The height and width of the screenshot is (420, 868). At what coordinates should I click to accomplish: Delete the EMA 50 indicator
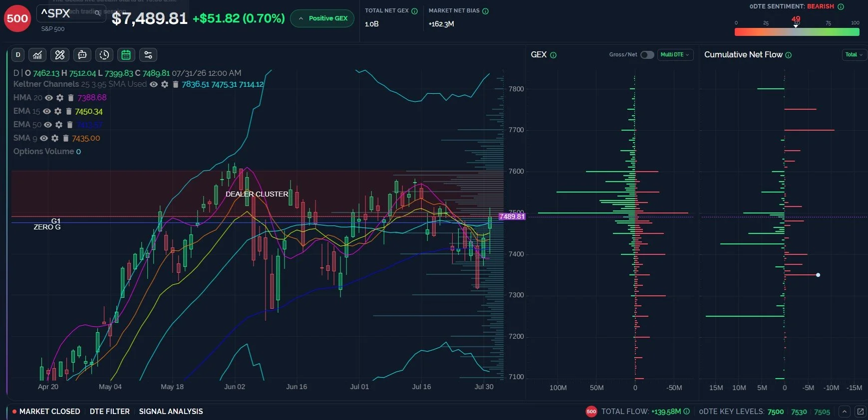[70, 125]
